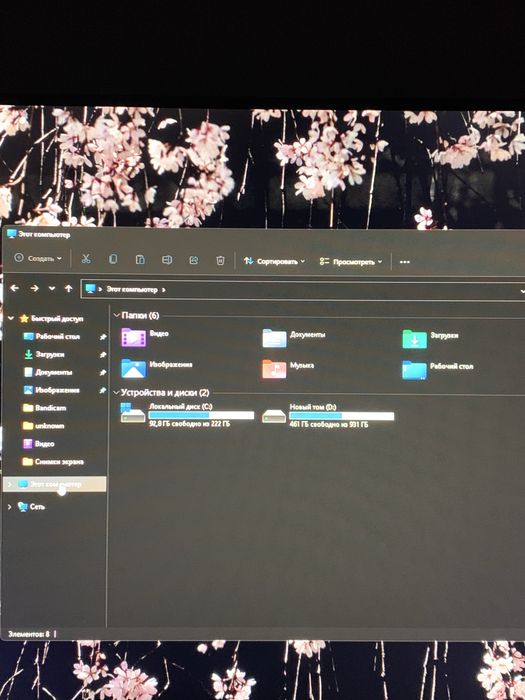
Task: Expand the Сеть tree node
Action: point(10,507)
